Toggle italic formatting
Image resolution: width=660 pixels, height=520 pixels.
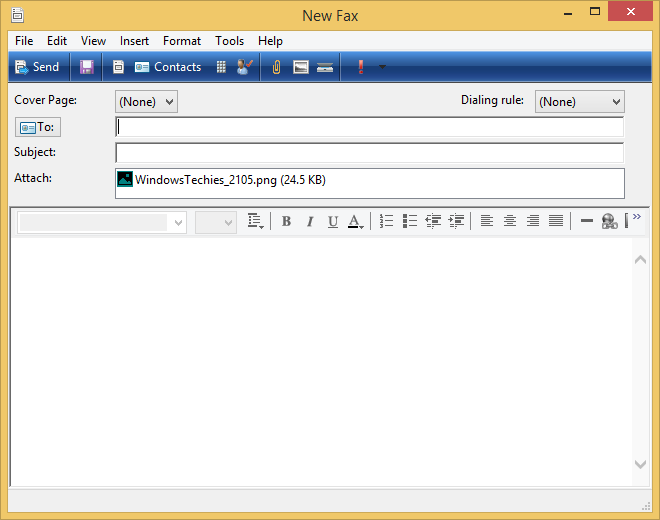(310, 221)
